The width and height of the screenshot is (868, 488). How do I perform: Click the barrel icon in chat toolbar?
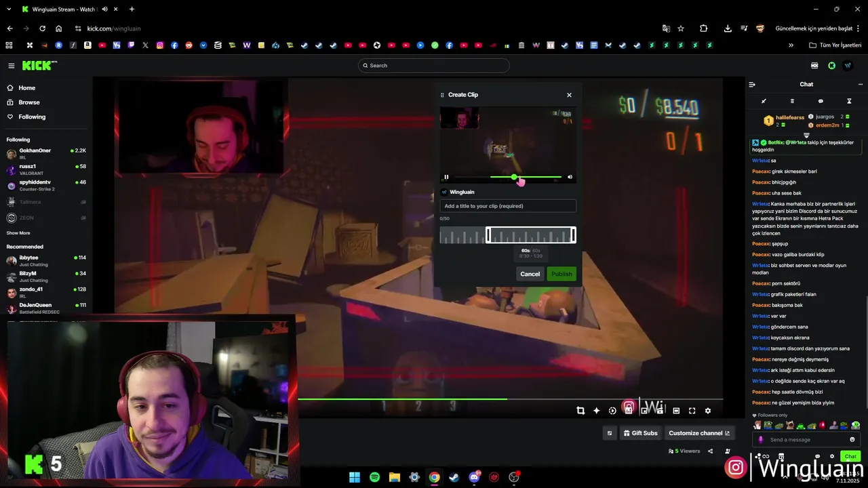[x=792, y=101]
